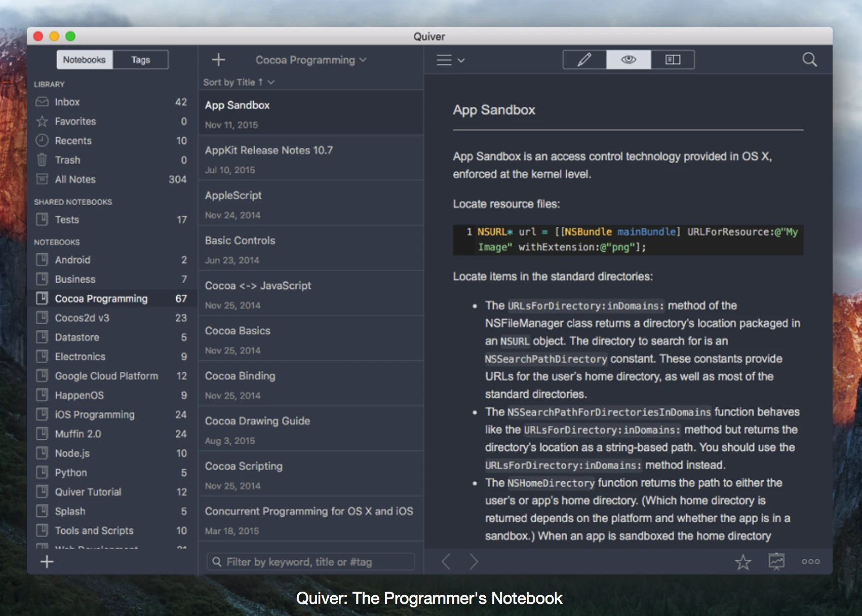The height and width of the screenshot is (616, 862).
Task: Switch to Notebooks tab
Action: (84, 60)
